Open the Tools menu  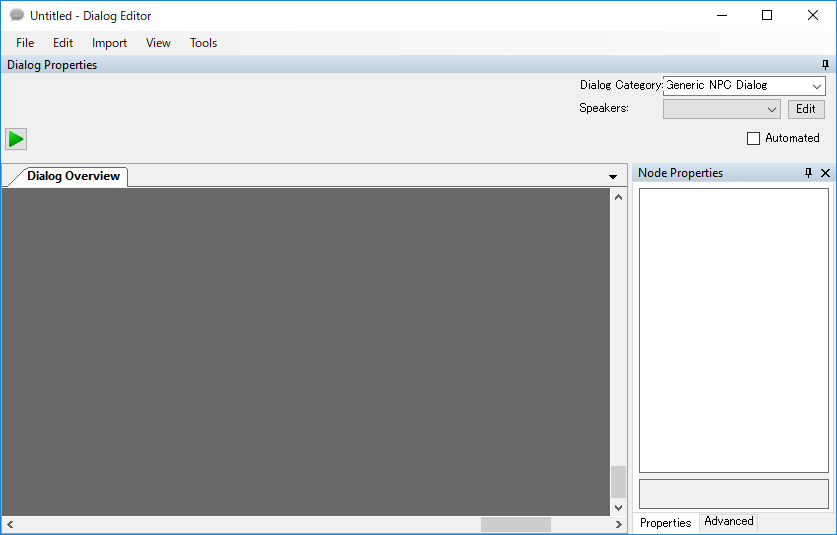click(203, 43)
